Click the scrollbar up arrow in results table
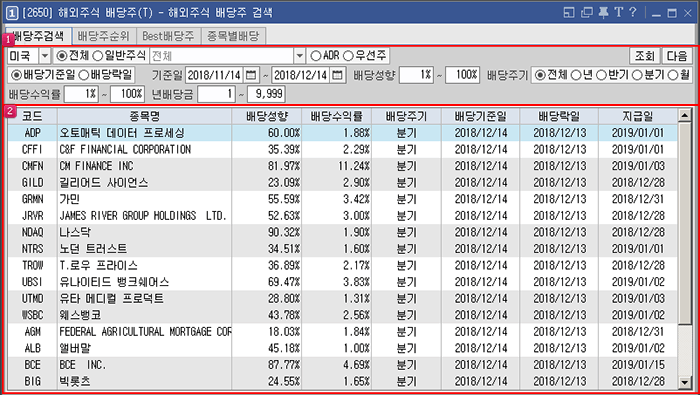 pos(684,115)
